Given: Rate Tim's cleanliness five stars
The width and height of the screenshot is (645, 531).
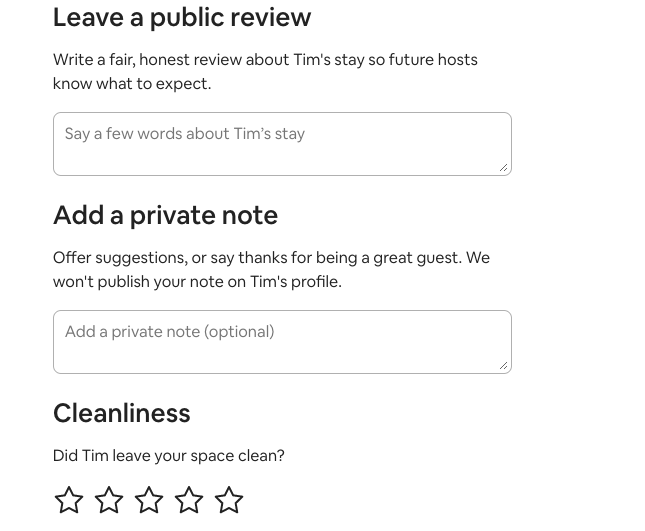Looking at the screenshot, I should (x=229, y=499).
